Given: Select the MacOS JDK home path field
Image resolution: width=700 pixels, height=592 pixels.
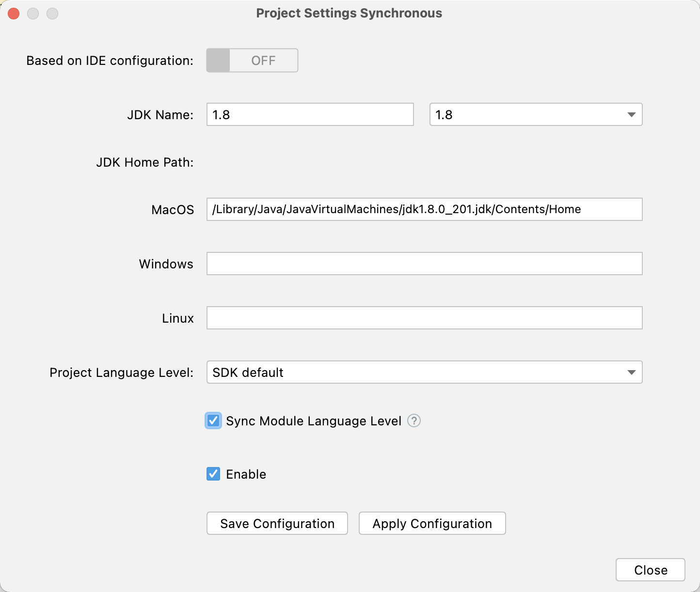Looking at the screenshot, I should pos(424,209).
